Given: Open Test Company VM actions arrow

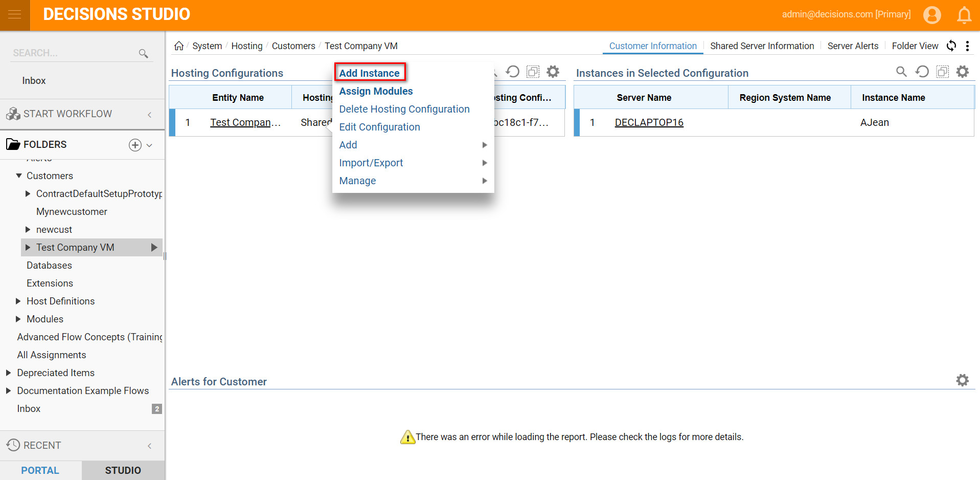Looking at the screenshot, I should [154, 247].
